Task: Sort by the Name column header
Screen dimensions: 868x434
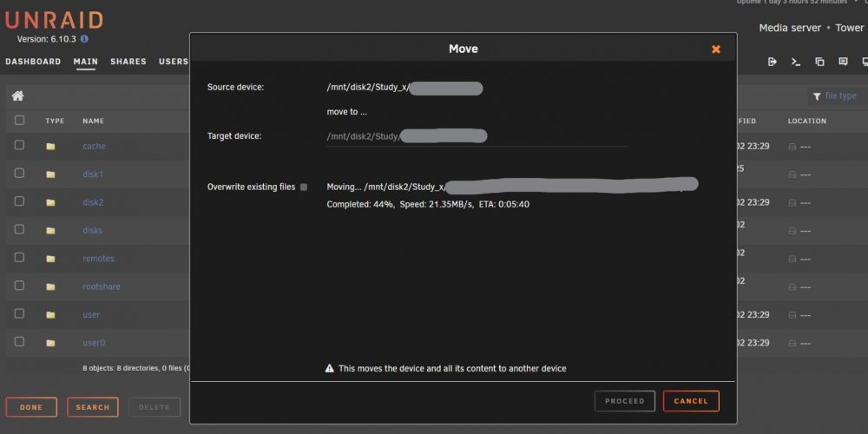Action: 93,121
